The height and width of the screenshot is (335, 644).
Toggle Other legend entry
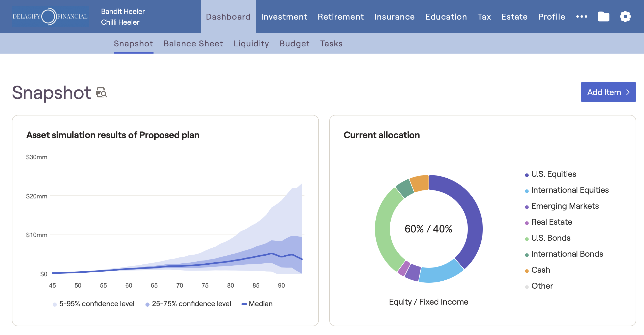[x=539, y=286]
